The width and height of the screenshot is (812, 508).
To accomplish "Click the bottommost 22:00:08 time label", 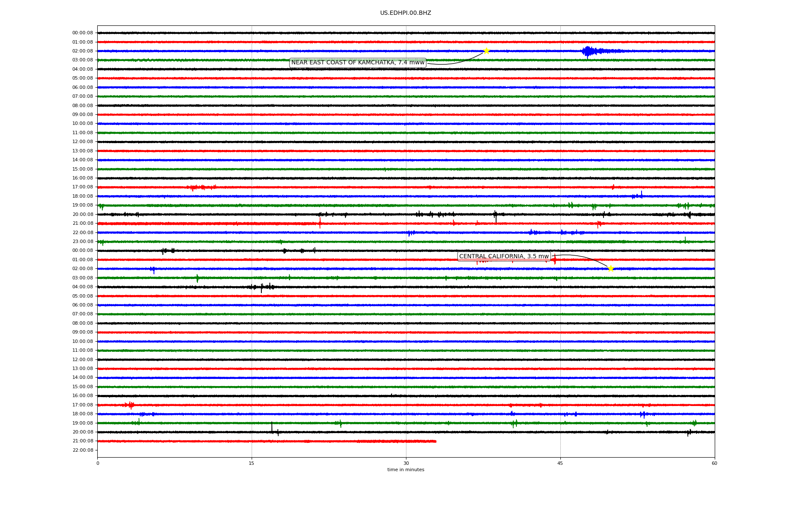I will tap(82, 450).
